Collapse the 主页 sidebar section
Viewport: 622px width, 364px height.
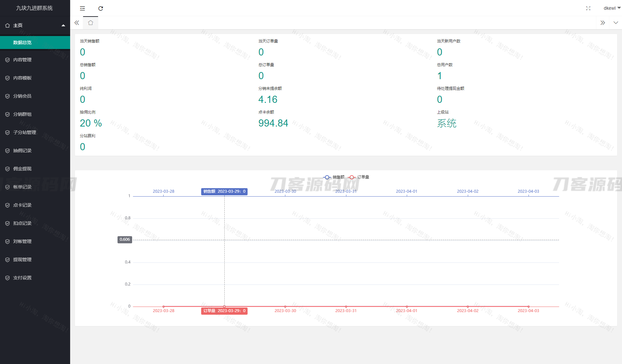tap(35, 25)
